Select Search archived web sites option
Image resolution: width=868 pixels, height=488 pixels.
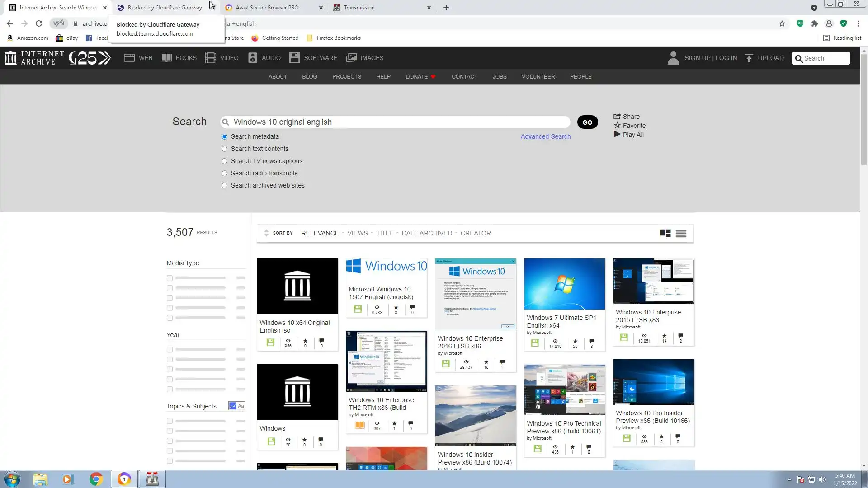(x=224, y=185)
